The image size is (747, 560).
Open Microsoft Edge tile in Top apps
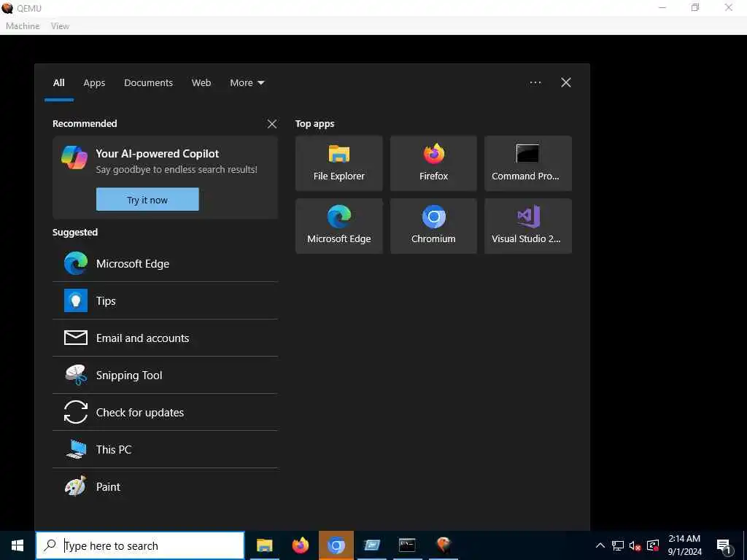pyautogui.click(x=338, y=226)
